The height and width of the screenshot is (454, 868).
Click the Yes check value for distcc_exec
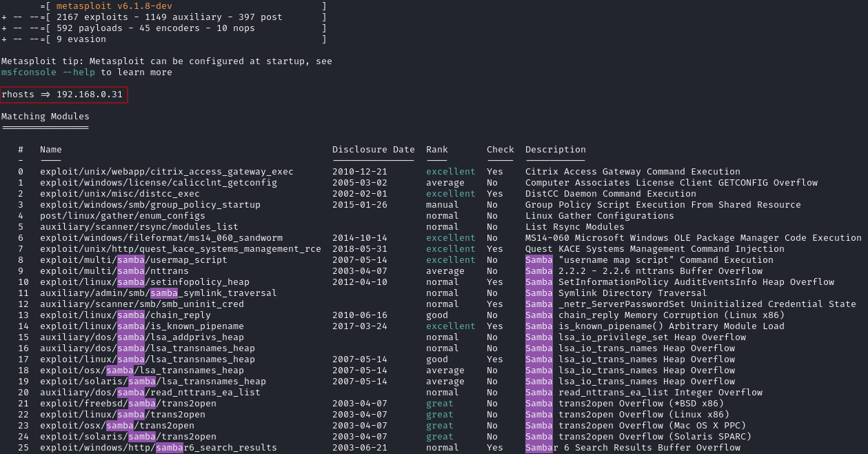click(494, 193)
